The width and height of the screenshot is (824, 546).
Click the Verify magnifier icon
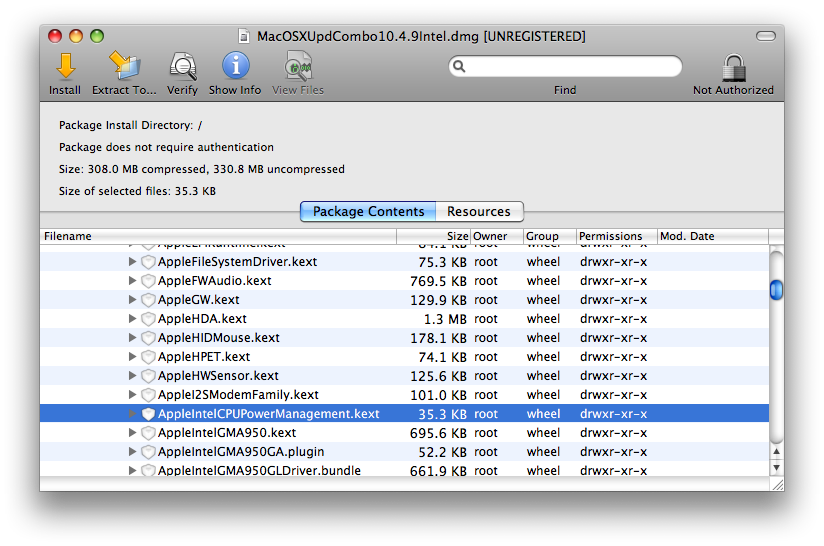coord(182,67)
